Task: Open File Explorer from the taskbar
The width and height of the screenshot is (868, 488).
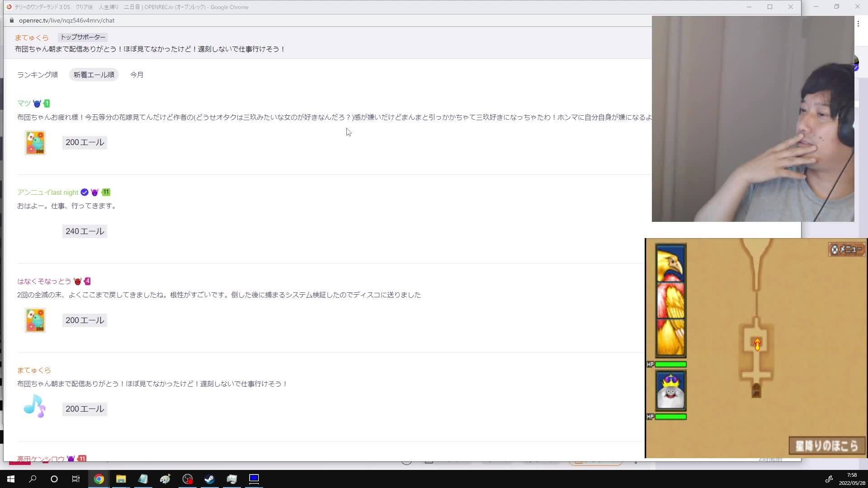Action: click(121, 479)
